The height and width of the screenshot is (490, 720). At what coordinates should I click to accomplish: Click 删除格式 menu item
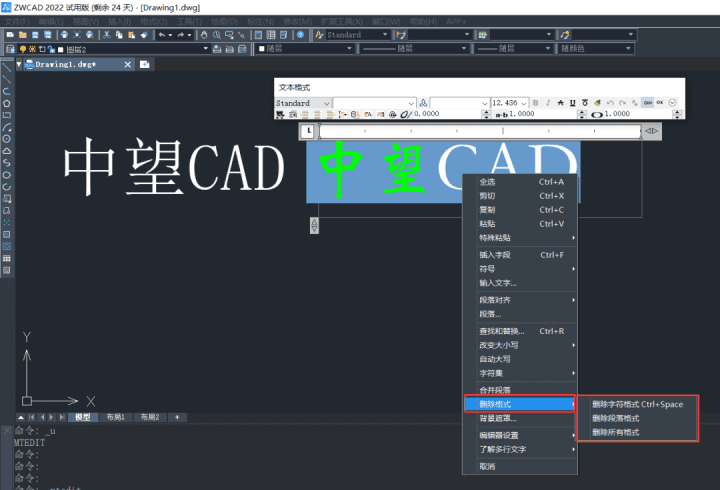[x=520, y=404]
